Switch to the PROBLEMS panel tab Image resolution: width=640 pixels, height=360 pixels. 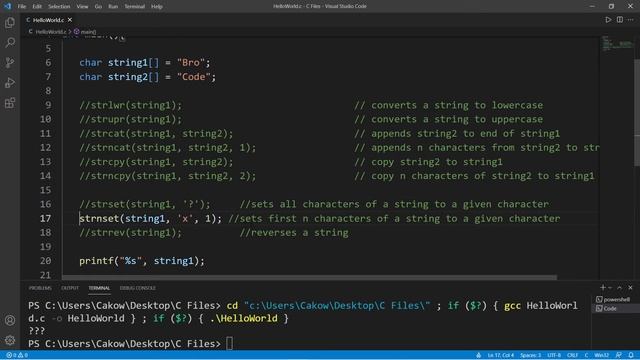[40, 288]
